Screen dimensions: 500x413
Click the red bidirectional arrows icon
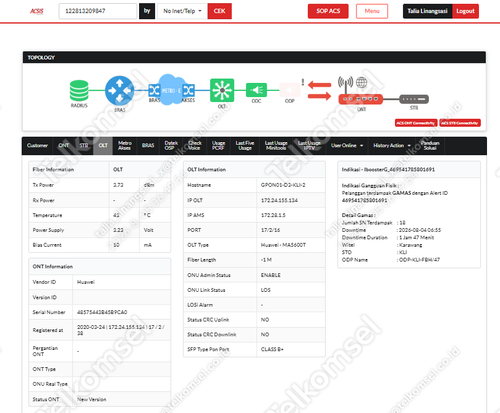click(319, 90)
